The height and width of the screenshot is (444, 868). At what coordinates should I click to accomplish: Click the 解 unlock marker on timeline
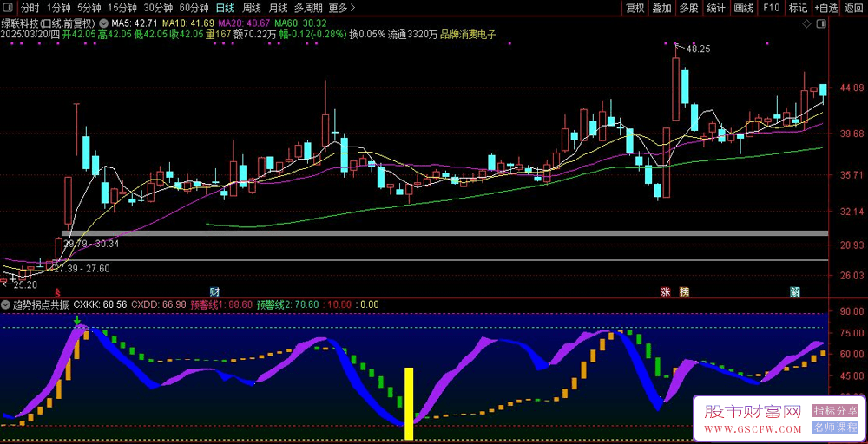point(794,291)
